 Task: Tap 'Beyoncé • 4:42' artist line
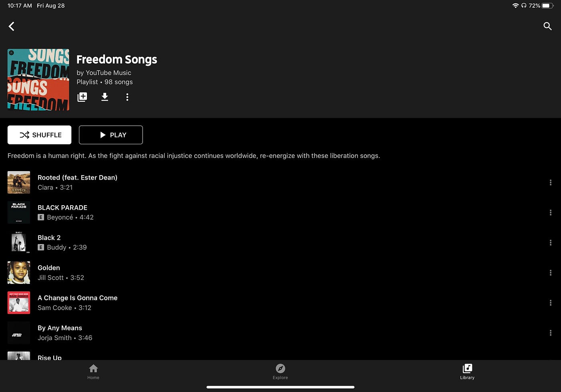click(x=70, y=217)
